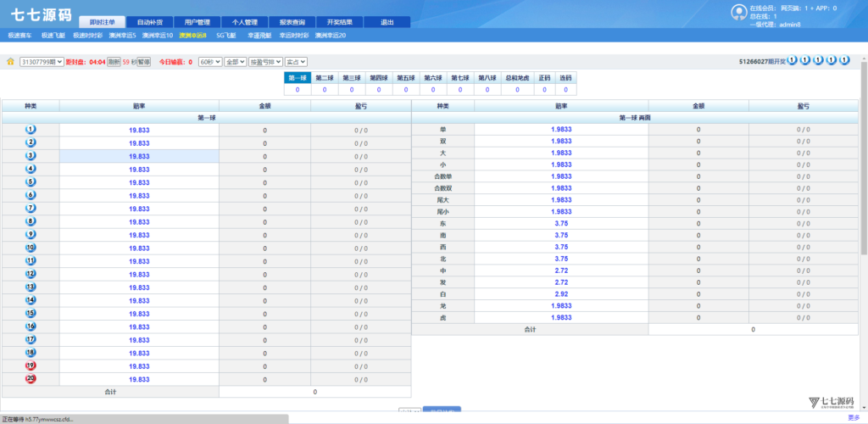Select ball number 1 icon in left table
The height and width of the screenshot is (424, 868).
(x=31, y=129)
